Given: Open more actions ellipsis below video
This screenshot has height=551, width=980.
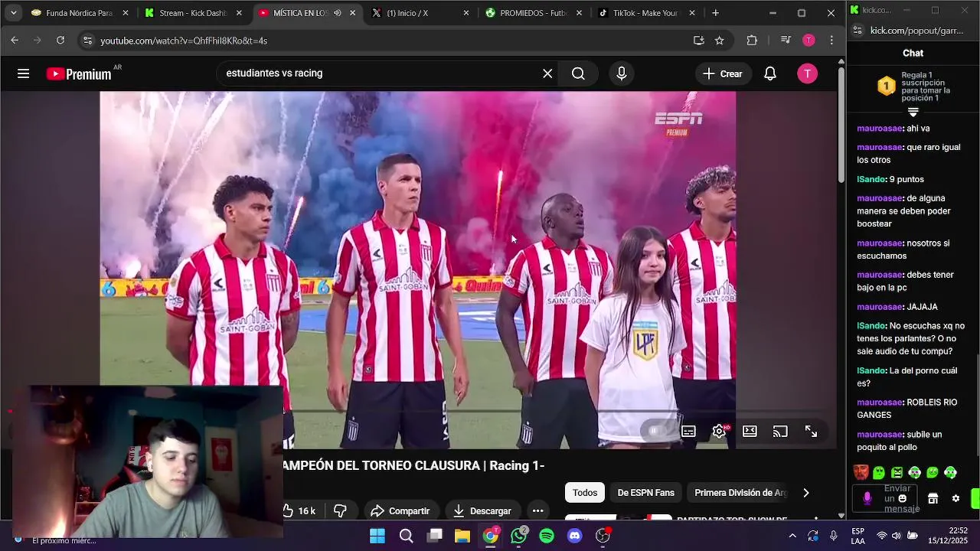Looking at the screenshot, I should click(x=537, y=510).
